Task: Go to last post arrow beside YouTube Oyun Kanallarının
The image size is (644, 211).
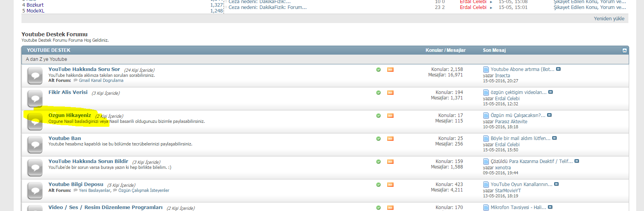Action: (556, 184)
